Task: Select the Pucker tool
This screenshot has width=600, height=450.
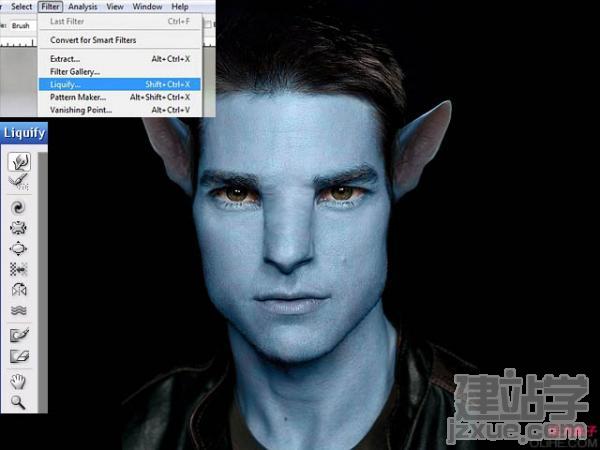Action: (x=18, y=228)
